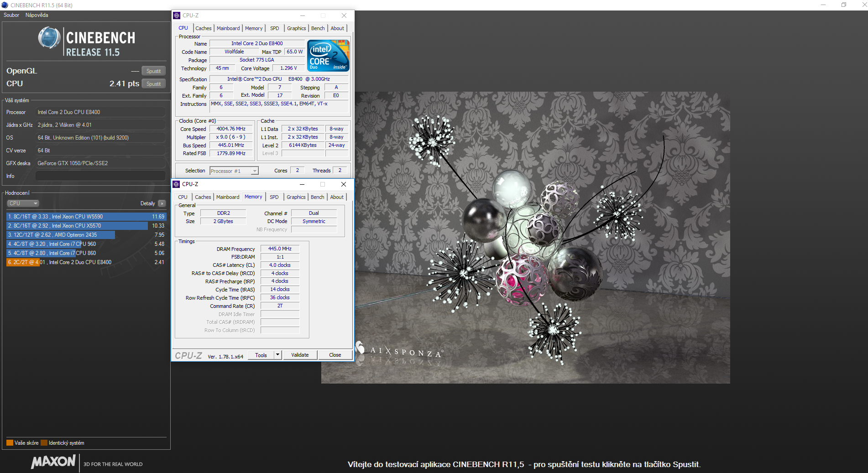
Task: Select ranking row Intel Core 2 Duo CPU E8400
Action: (x=86, y=262)
